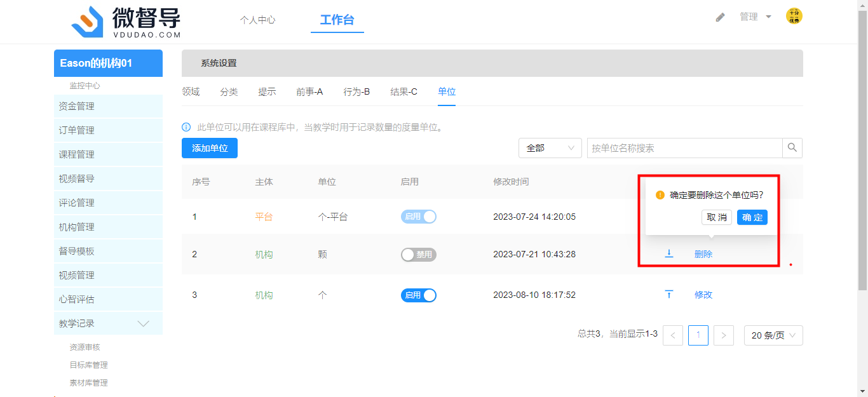Open the 结果-C settings tab
Image resolution: width=868 pixels, height=397 pixels.
[x=403, y=91]
